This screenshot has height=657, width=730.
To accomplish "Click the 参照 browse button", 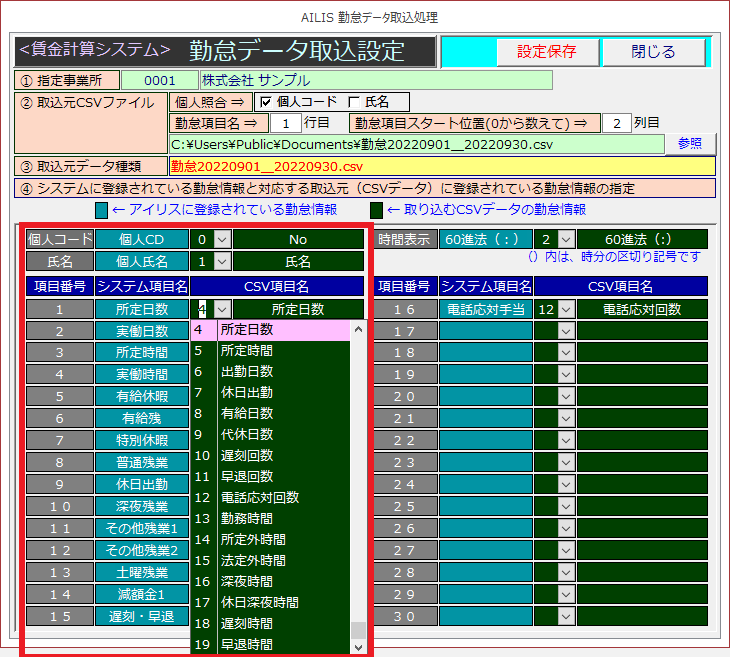I will pos(690,144).
